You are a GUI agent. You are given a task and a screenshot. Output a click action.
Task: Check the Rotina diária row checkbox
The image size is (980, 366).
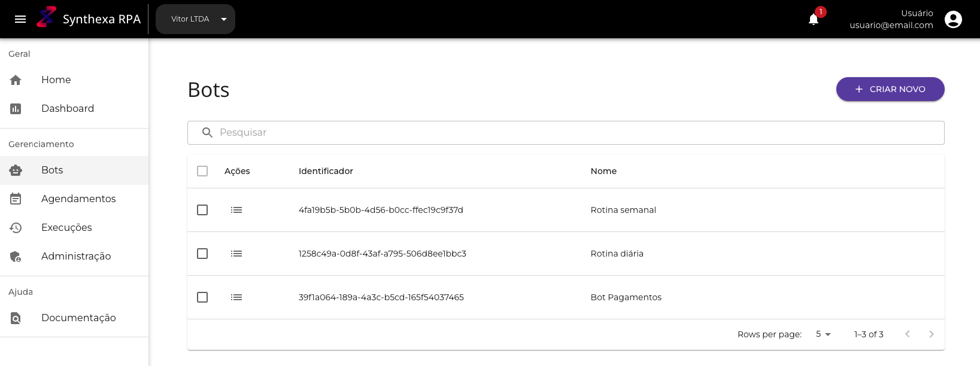pos(202,254)
